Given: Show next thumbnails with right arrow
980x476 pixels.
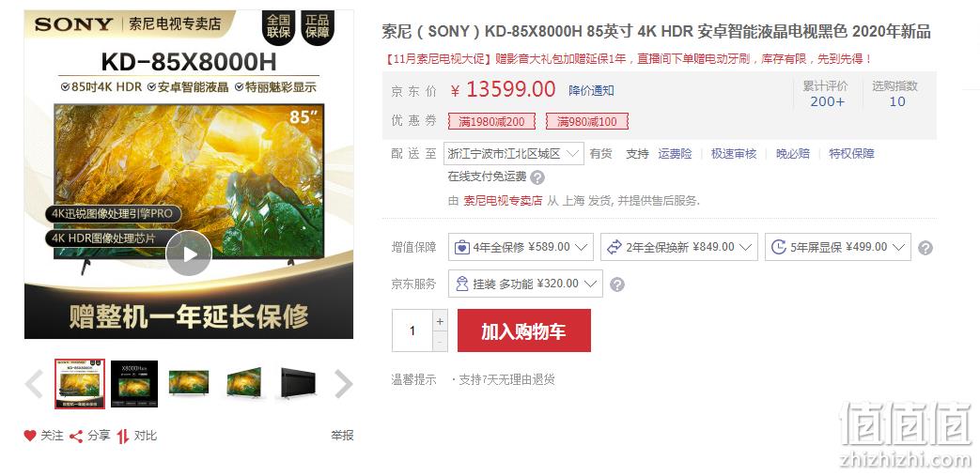Looking at the screenshot, I should (343, 384).
